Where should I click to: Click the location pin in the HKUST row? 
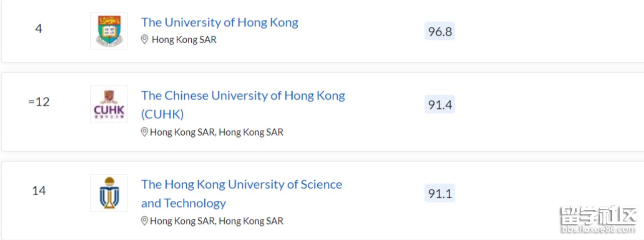tap(145, 221)
